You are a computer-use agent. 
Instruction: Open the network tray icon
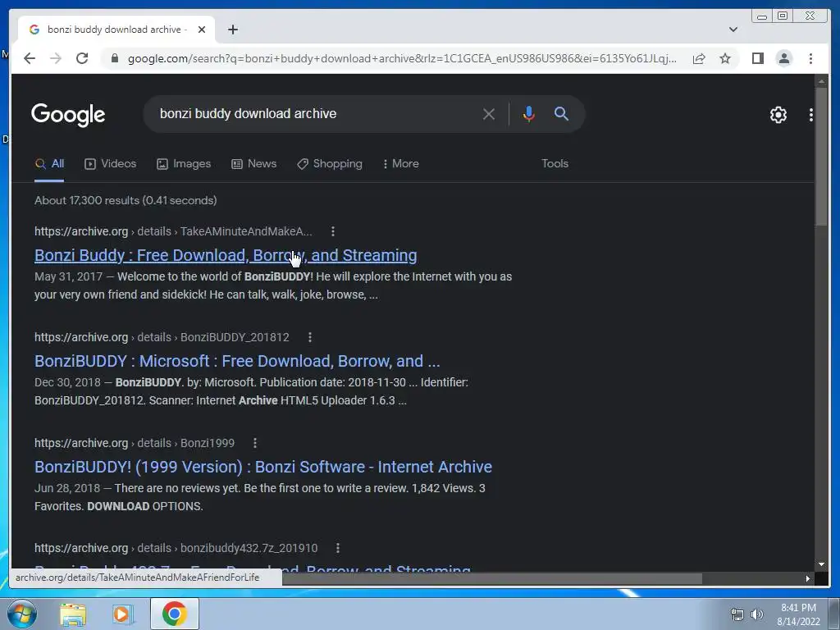click(x=737, y=615)
